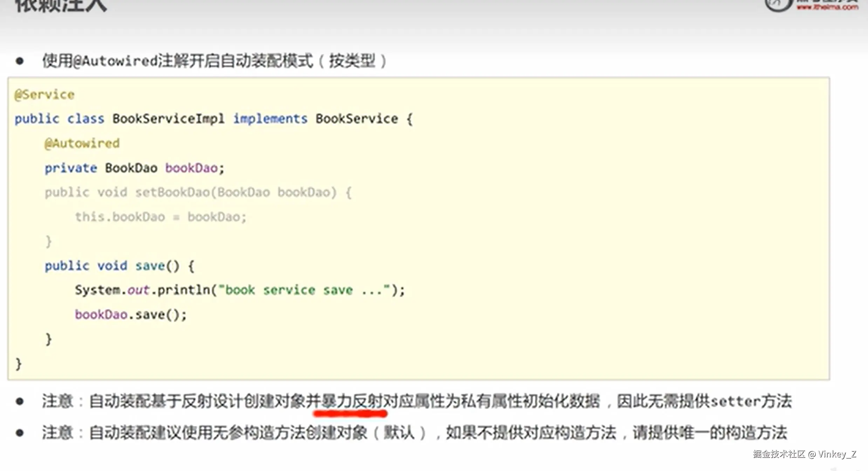Click the class name BookServiceImpl

click(x=168, y=119)
